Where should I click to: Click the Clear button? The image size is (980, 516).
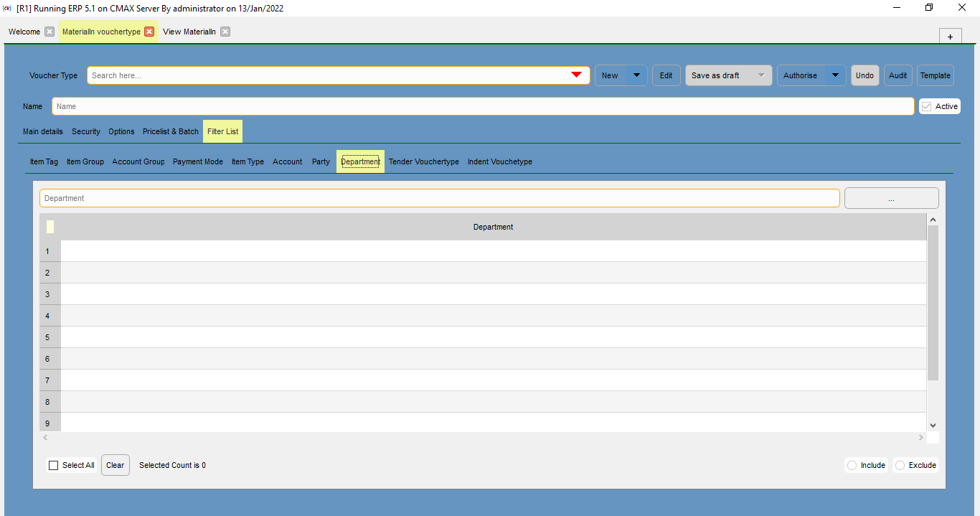[x=116, y=465]
